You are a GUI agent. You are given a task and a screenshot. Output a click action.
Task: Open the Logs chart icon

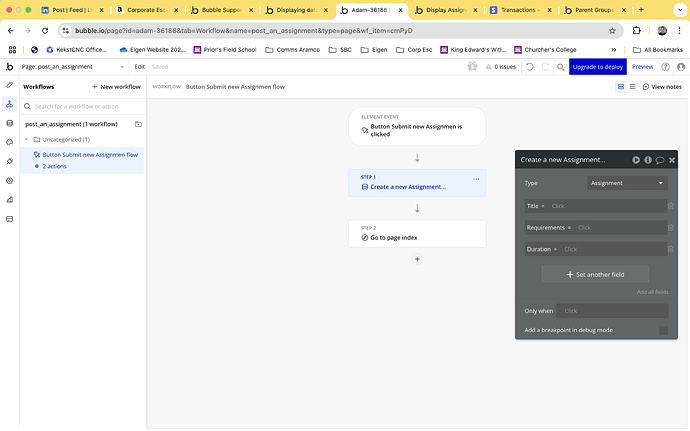[10, 200]
